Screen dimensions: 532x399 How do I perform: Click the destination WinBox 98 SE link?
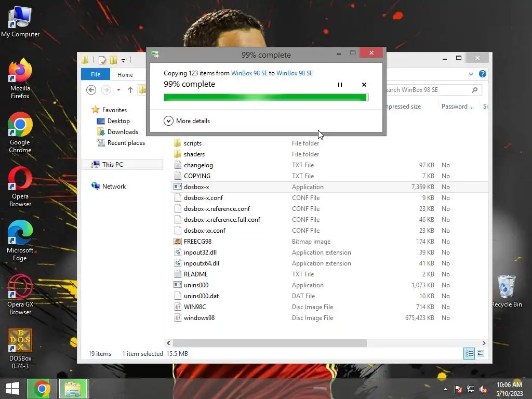(295, 73)
